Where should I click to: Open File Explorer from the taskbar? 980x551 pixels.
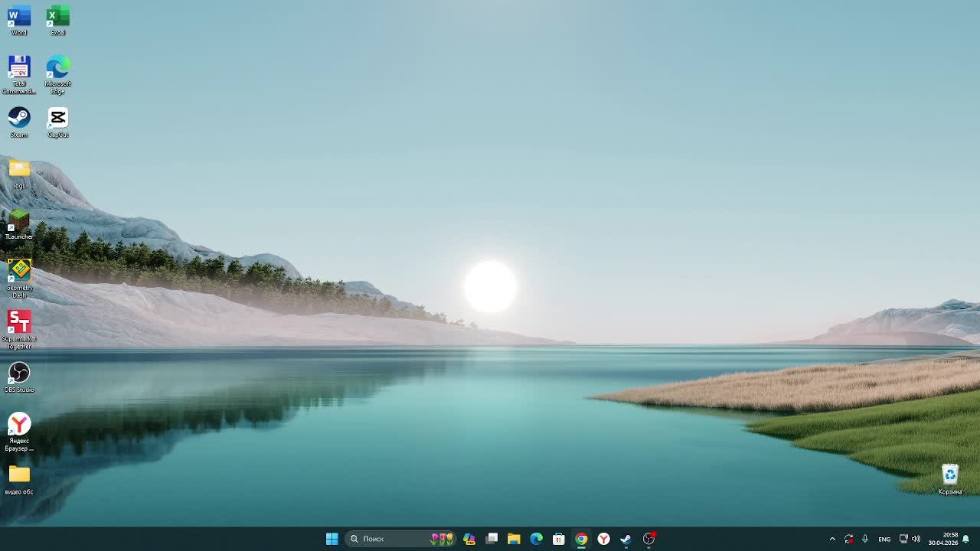click(x=514, y=539)
